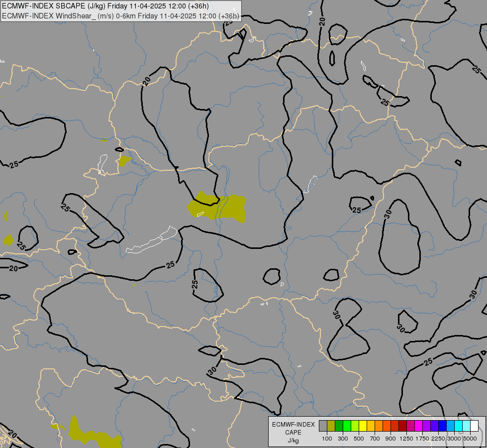This screenshot has width=487, height=448.
Task: Click the ECMWF-INDEX legend heading
Action: coord(293,425)
